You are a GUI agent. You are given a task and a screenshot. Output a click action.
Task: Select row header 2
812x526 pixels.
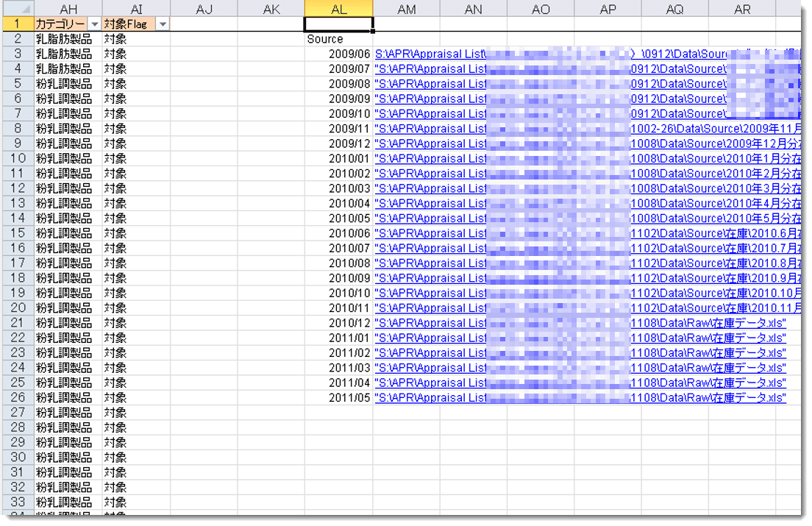point(18,39)
